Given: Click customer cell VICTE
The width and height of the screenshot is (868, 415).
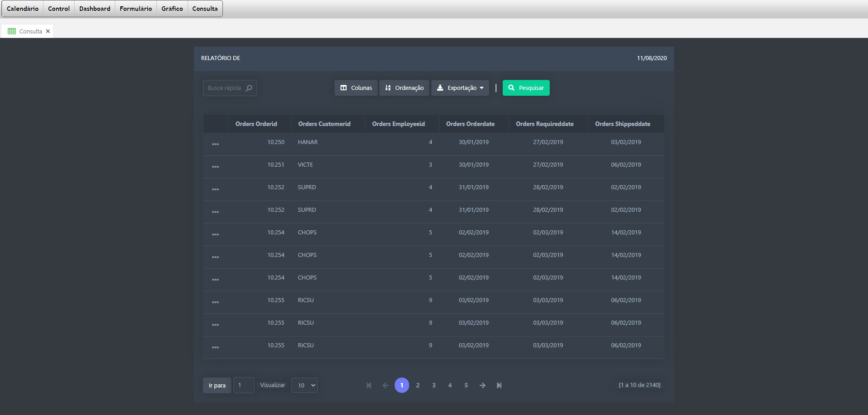Looking at the screenshot, I should tap(305, 165).
